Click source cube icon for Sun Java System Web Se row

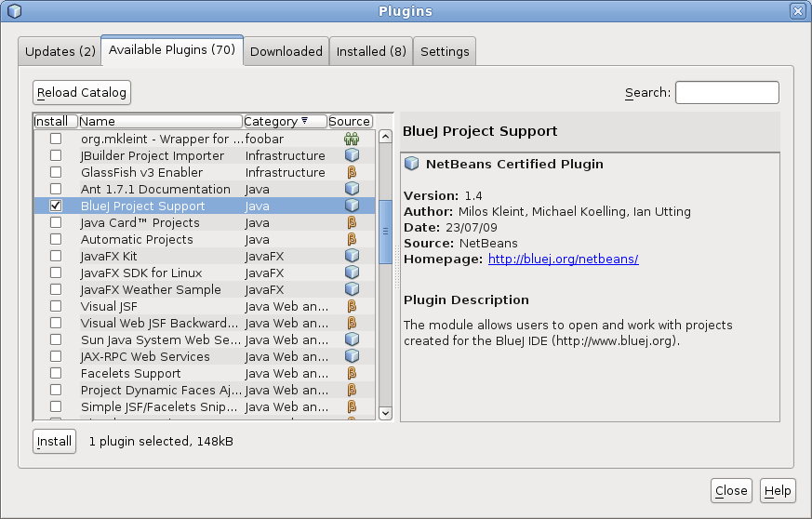pos(353,339)
